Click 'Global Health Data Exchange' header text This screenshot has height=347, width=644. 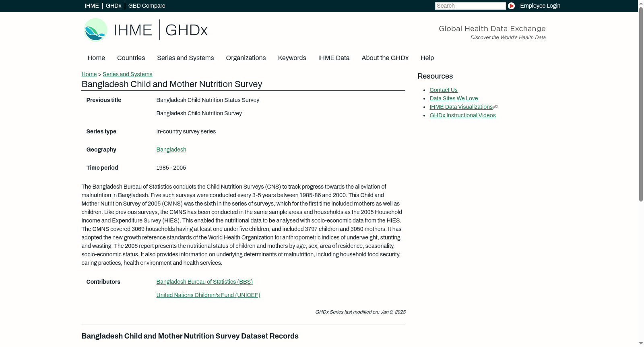point(492,29)
